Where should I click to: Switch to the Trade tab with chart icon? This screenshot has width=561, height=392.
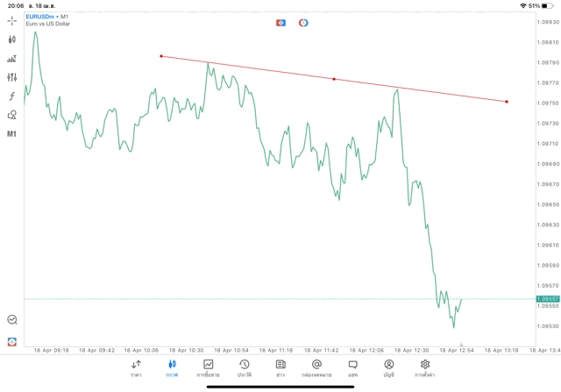coord(209,367)
